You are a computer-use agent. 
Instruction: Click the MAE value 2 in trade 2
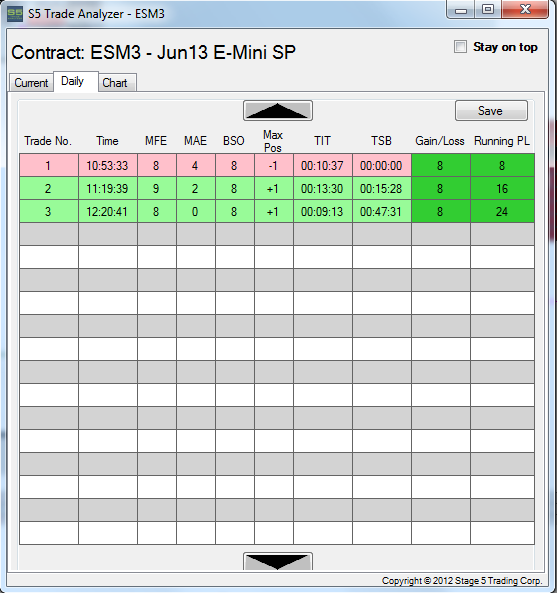(x=195, y=188)
